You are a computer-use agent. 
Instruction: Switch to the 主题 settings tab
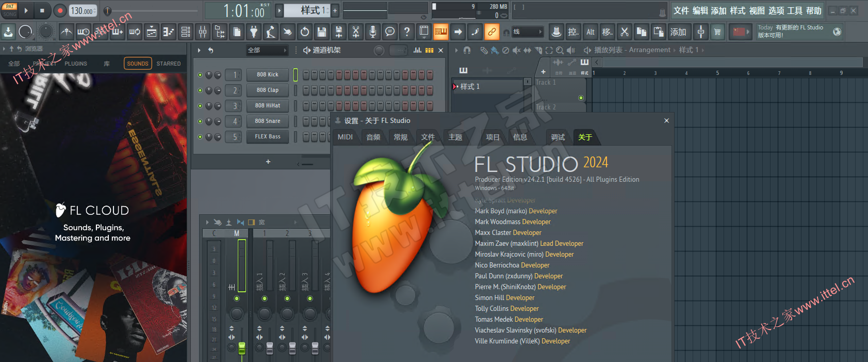[455, 137]
